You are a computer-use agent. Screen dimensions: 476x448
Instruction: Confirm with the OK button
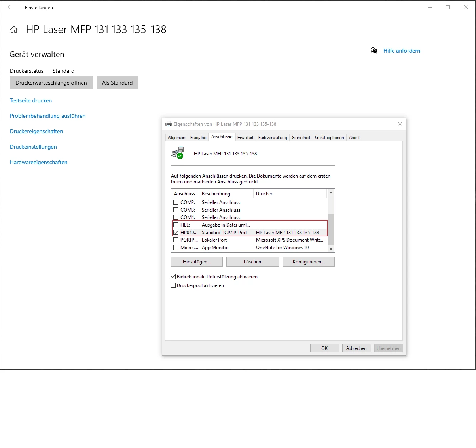pos(324,348)
